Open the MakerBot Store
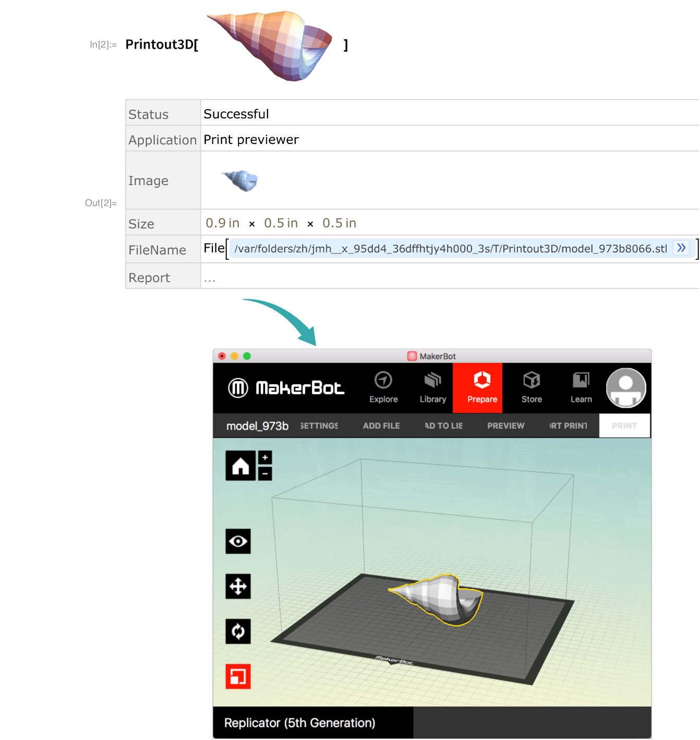The width and height of the screenshot is (700, 740). (x=532, y=387)
